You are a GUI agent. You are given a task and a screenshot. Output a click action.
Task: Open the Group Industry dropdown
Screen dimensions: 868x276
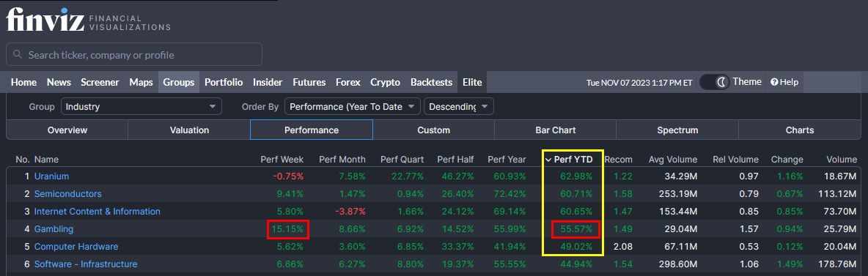(x=141, y=106)
